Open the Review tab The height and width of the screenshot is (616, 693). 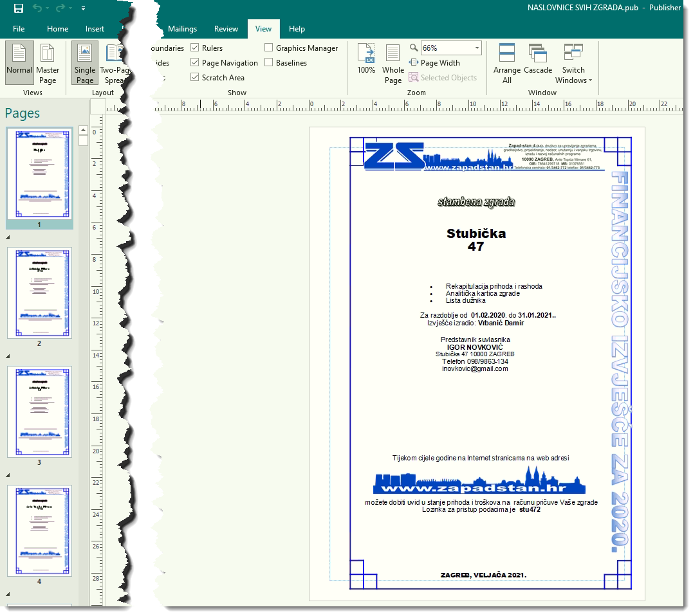tap(226, 29)
